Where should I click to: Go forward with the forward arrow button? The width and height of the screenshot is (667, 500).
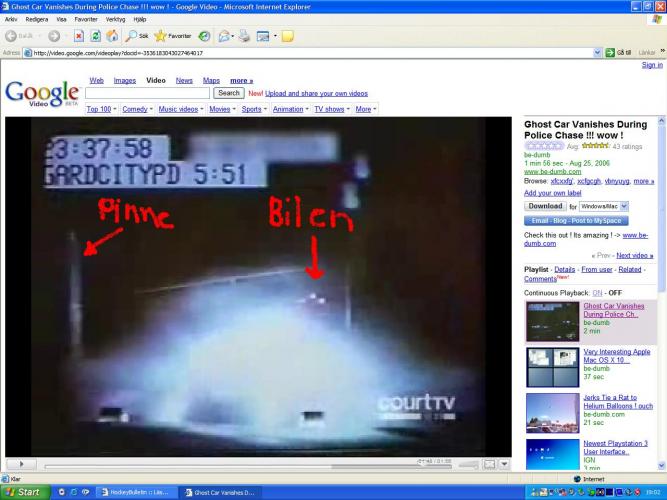pyautogui.click(x=54, y=36)
